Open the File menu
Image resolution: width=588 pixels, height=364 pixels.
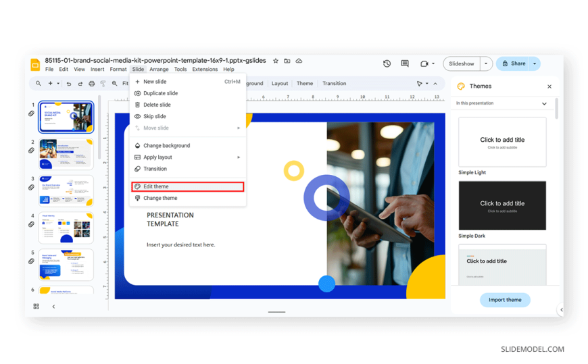pos(49,70)
